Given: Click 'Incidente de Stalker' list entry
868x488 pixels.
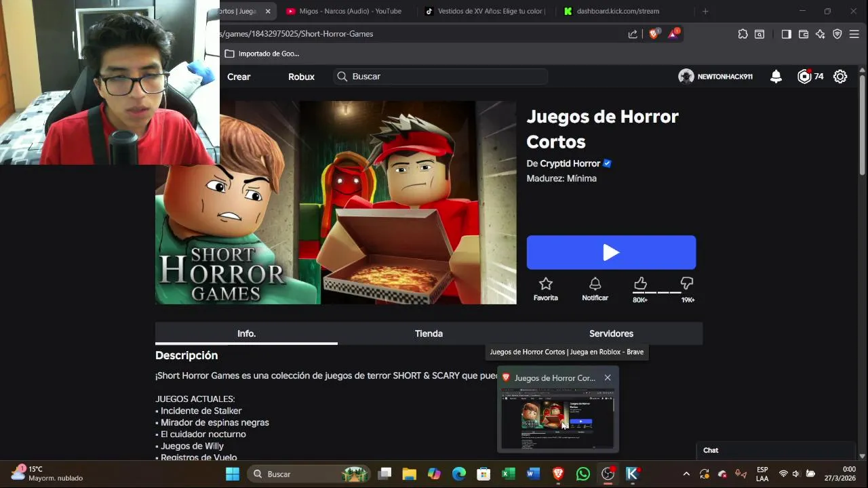Looking at the screenshot, I should pos(201,411).
